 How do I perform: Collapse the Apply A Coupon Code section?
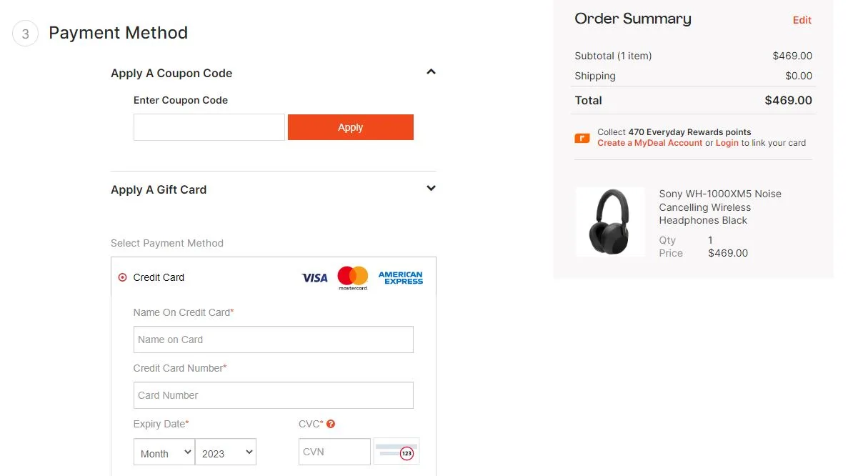[x=431, y=71]
